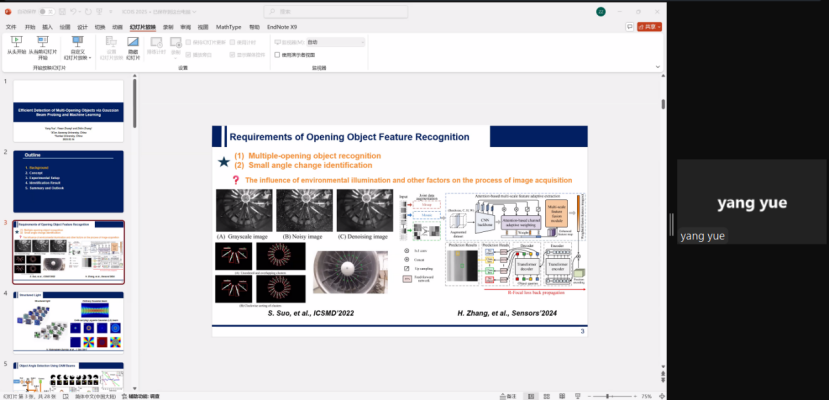Click the Rehearse Timings icon
Viewport: 830px width, 401px height.
[x=156, y=42]
